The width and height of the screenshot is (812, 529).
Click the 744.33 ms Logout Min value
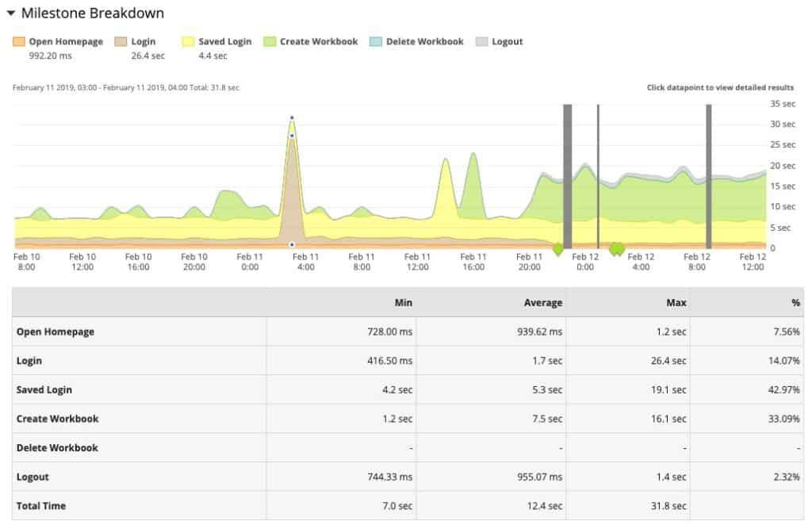(x=390, y=477)
